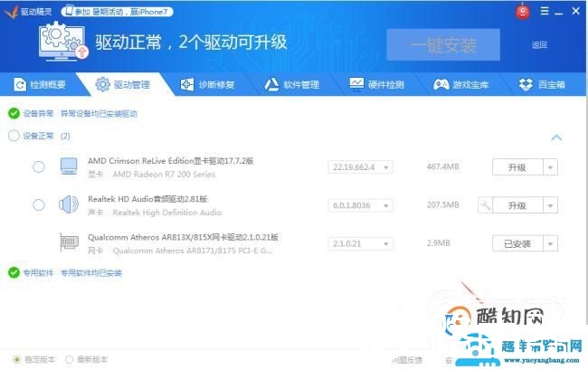Image resolution: width=588 pixels, height=370 pixels.
Task: Open version dropdown showing 6.0.1.8036
Action: pyautogui.click(x=360, y=205)
